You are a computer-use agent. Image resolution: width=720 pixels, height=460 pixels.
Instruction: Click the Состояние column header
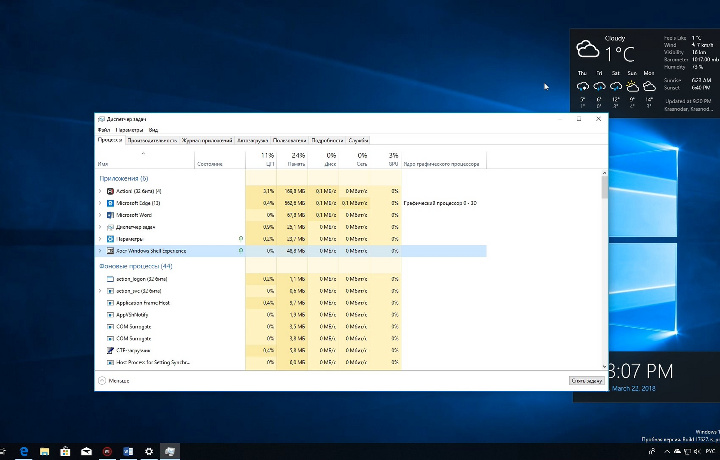coord(220,159)
